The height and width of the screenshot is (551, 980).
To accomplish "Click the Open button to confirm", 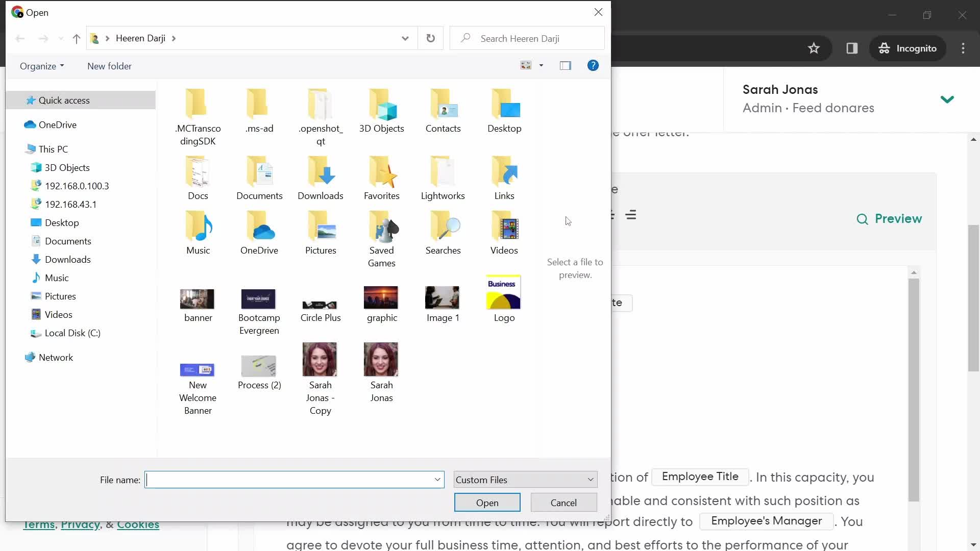I will click(x=488, y=503).
